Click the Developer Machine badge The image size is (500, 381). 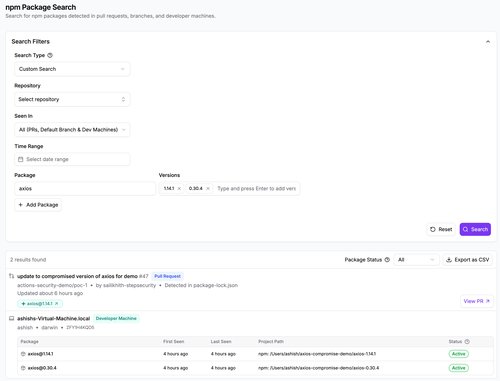116,318
